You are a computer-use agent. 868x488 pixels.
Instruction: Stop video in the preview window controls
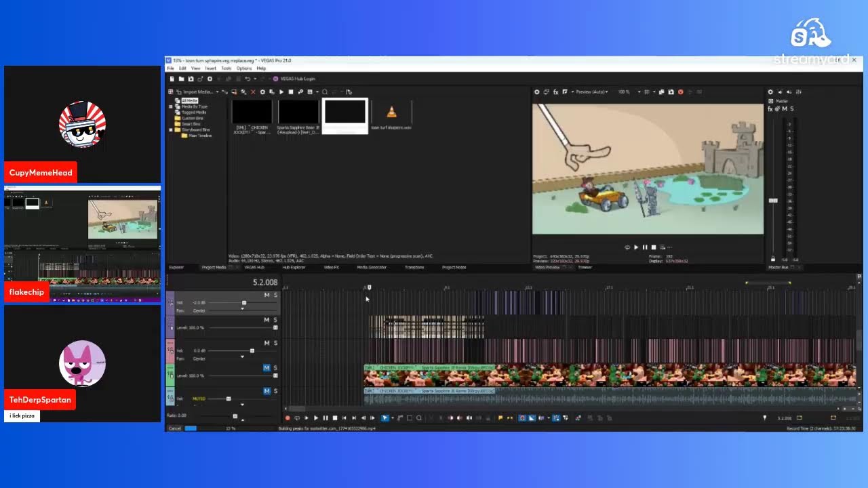[654, 247]
